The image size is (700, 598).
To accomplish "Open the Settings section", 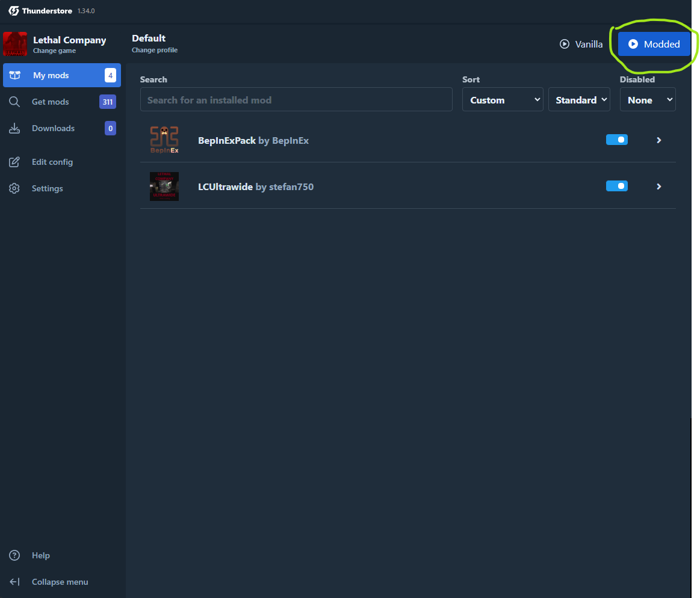I will tap(62, 188).
